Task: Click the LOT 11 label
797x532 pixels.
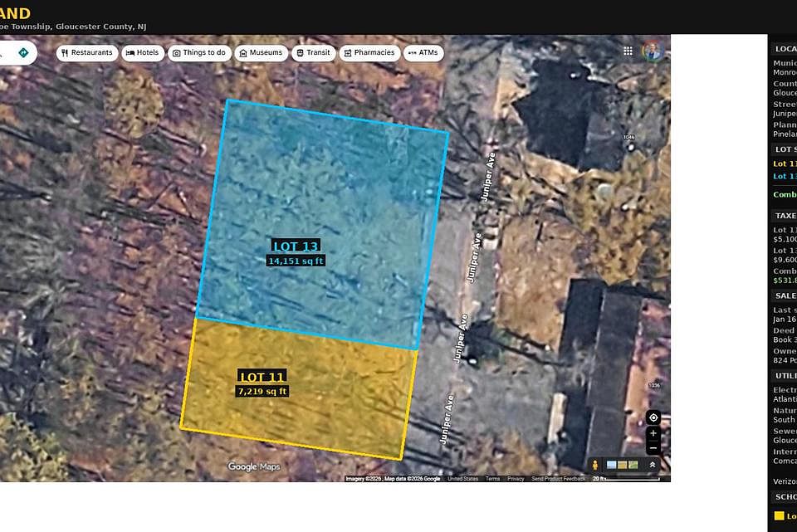Action: pos(262,377)
